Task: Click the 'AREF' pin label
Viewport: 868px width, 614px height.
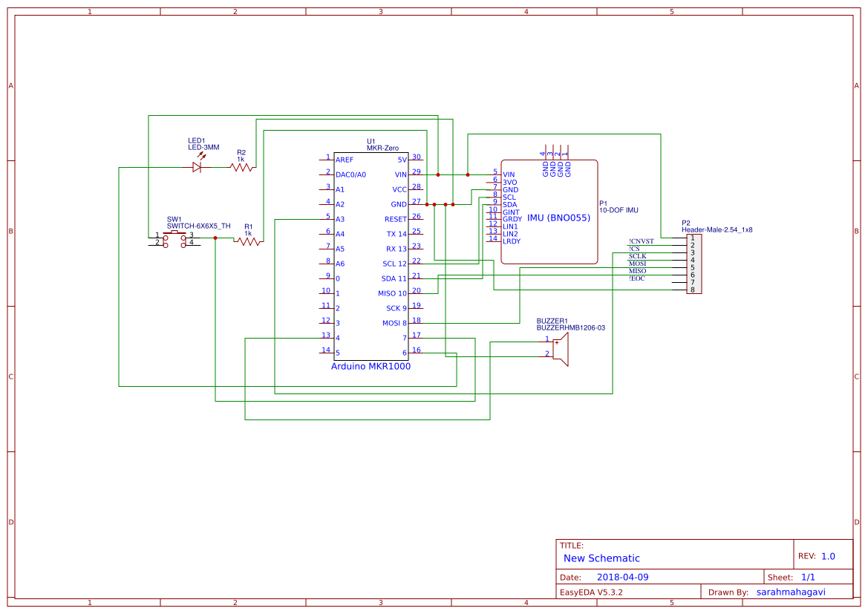Action: [345, 160]
